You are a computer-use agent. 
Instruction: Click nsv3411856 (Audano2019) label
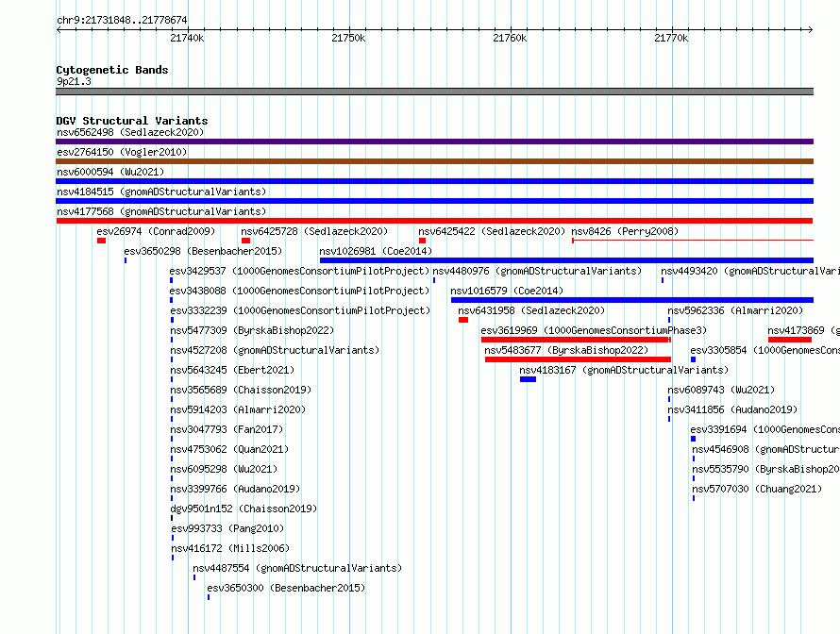point(732,409)
